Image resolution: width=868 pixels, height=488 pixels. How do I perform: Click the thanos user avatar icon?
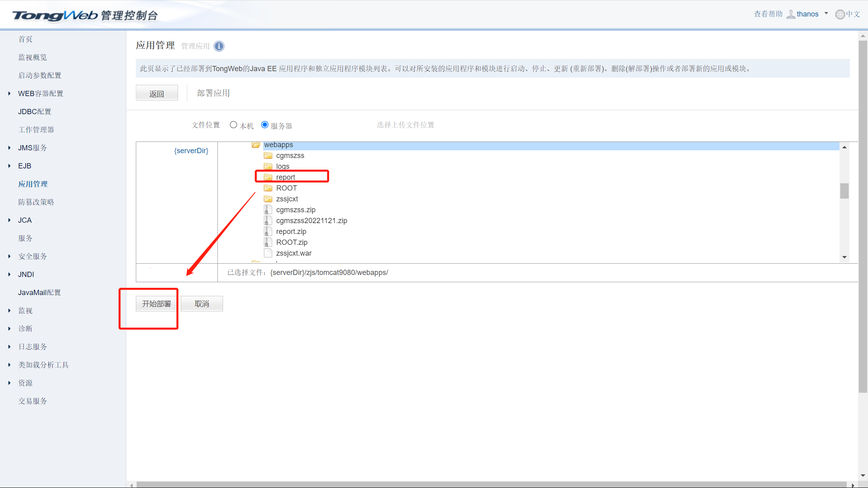[790, 14]
